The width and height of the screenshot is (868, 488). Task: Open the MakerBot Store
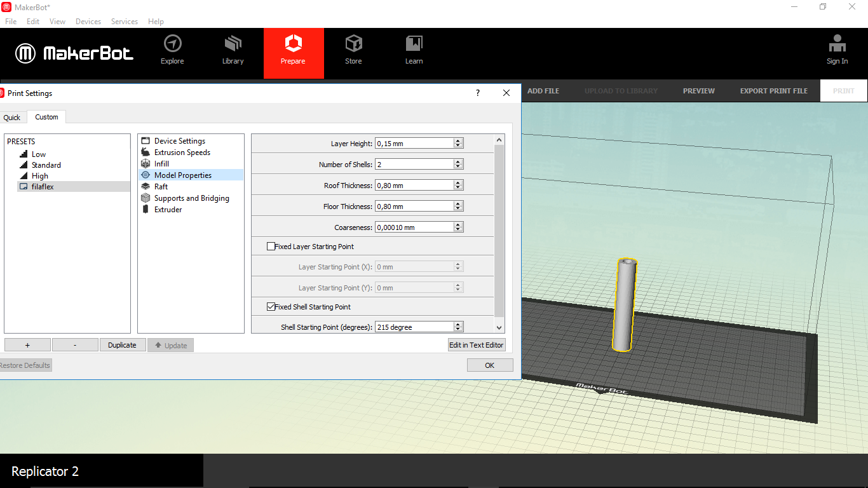pyautogui.click(x=353, y=50)
